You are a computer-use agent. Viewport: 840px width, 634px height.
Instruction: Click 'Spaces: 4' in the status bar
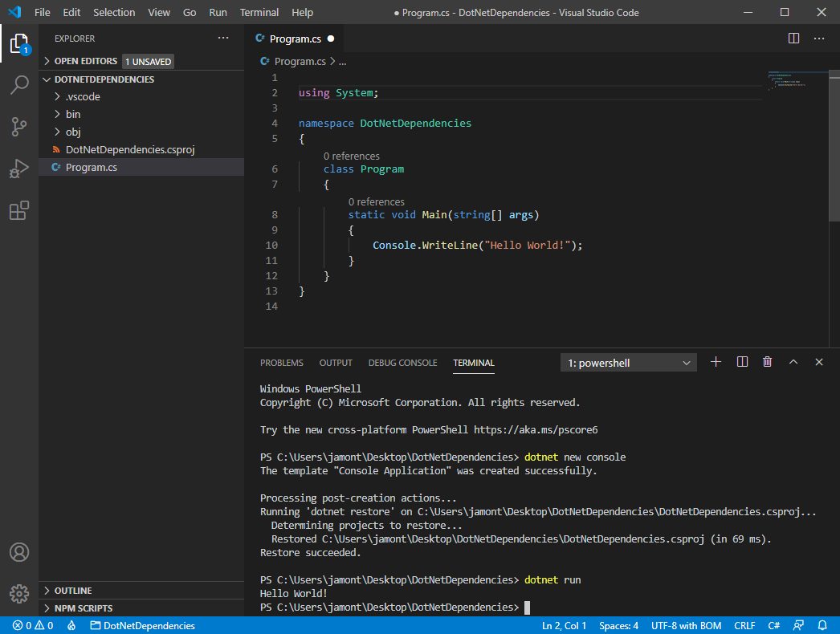[618, 625]
